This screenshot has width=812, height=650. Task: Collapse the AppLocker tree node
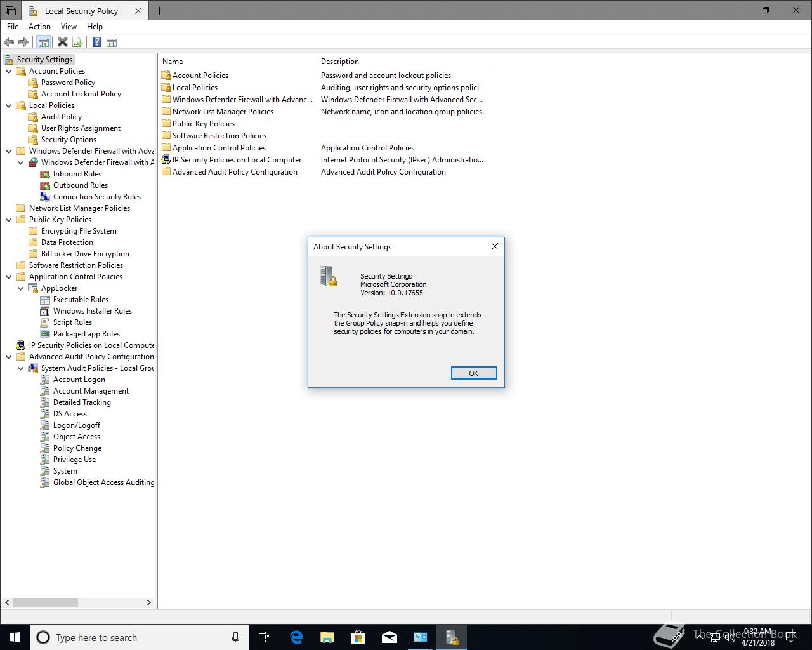(x=21, y=288)
